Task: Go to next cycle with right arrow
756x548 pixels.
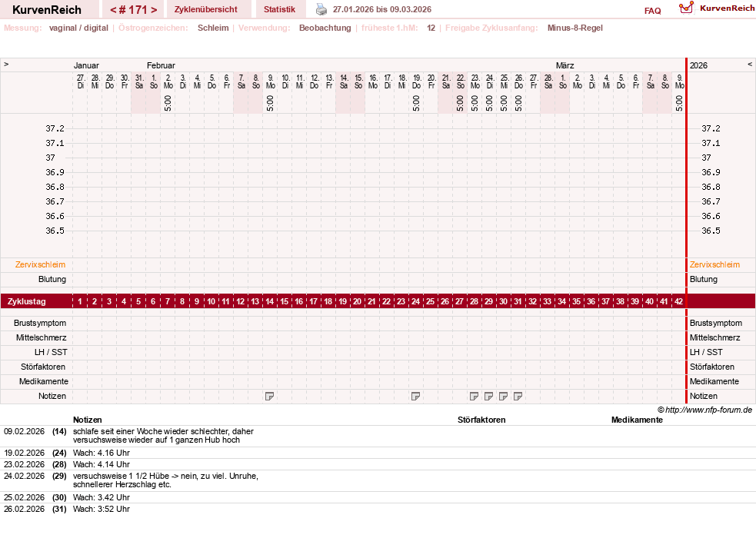Action: coord(154,10)
